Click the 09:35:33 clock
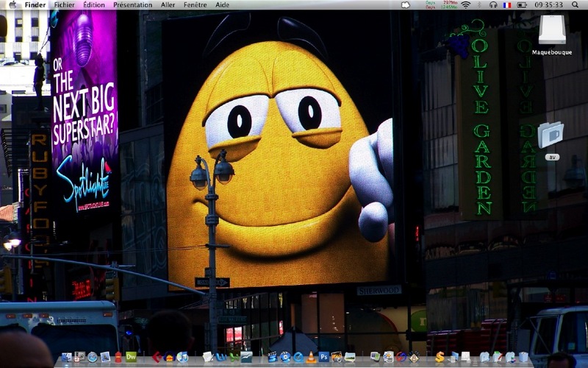Viewport: 588px width, 368px height. [548, 5]
